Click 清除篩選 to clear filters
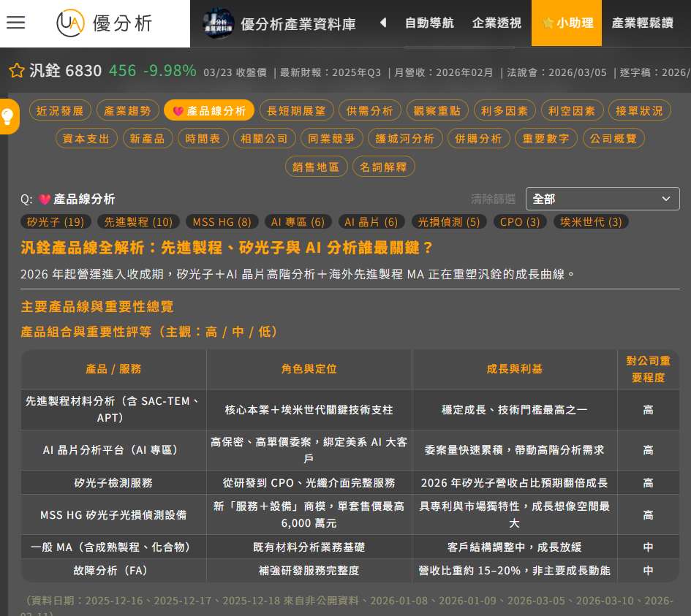Image resolution: width=691 pixels, height=616 pixels. [x=493, y=199]
